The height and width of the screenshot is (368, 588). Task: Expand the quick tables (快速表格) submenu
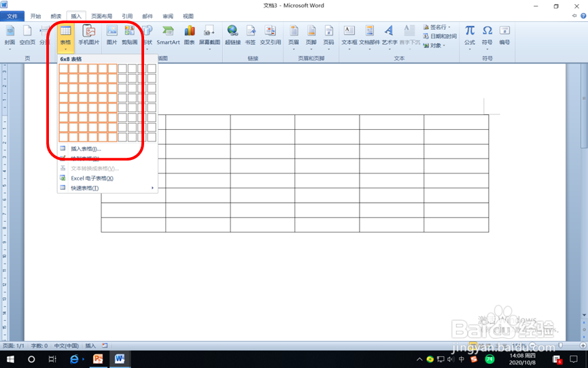152,188
